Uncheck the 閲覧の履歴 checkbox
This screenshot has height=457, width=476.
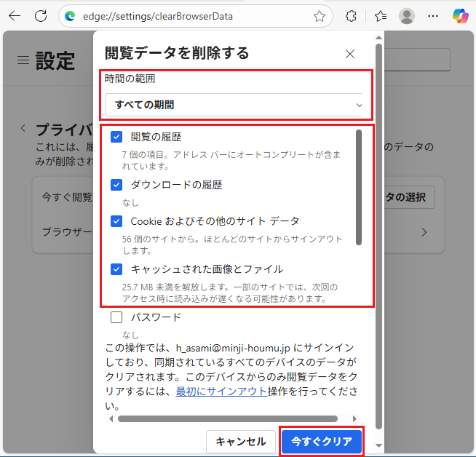[116, 137]
